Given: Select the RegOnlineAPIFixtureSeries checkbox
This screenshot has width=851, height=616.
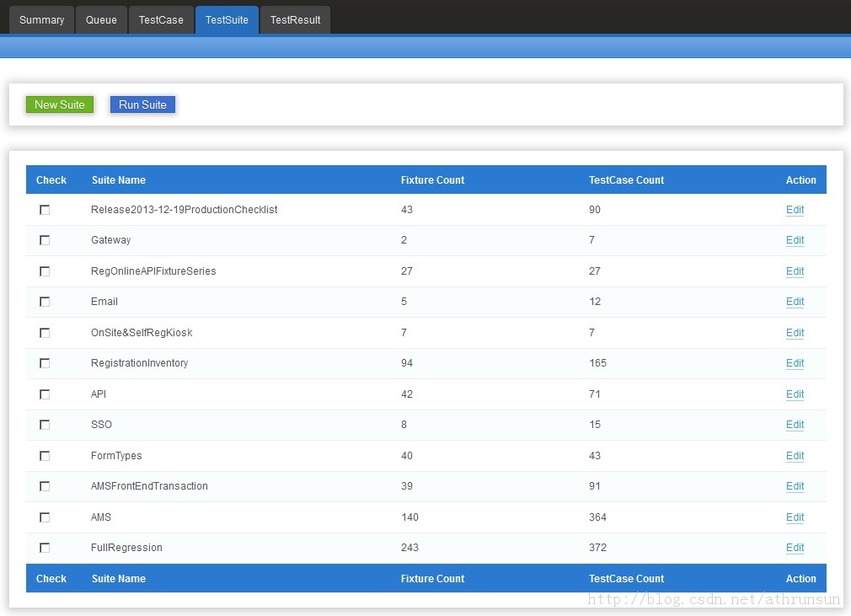Looking at the screenshot, I should coord(45,271).
